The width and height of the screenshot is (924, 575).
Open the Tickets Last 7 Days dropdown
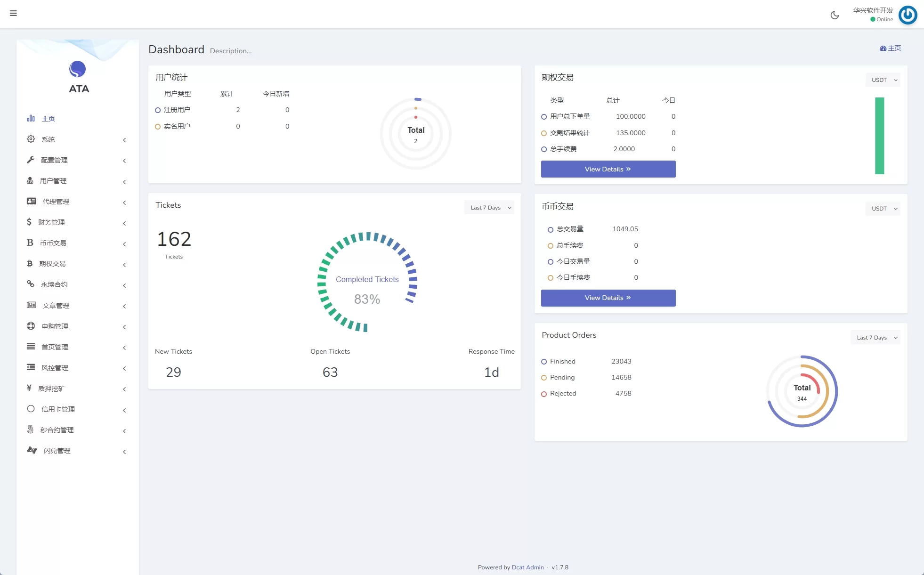(489, 208)
